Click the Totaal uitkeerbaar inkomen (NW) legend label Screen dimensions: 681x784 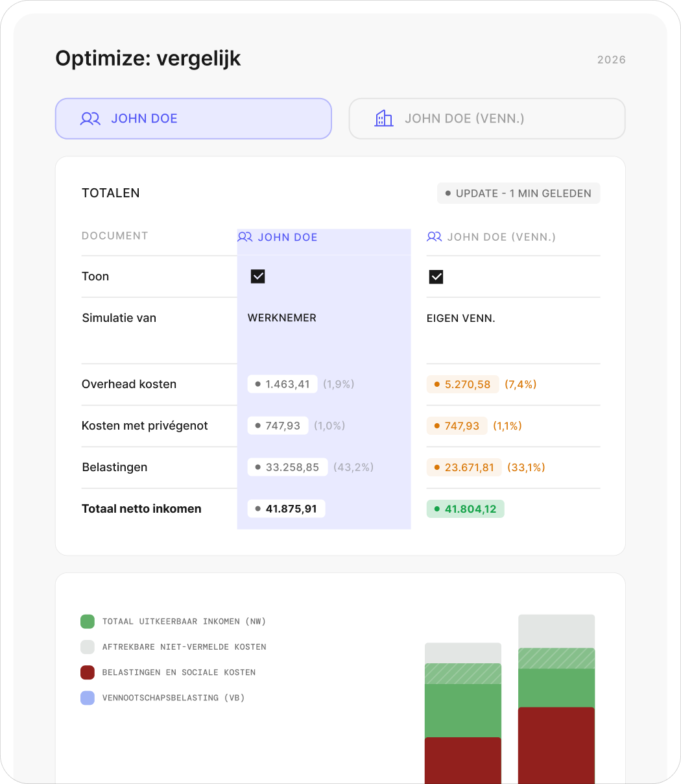click(184, 622)
